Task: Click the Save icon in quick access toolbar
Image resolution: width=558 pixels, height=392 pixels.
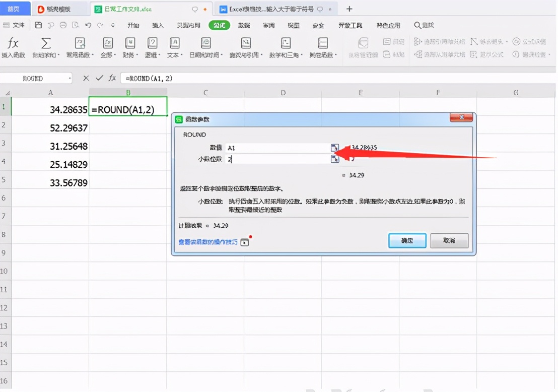Action: click(38, 25)
